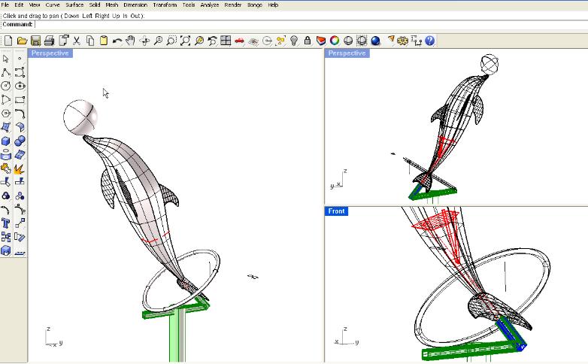Click the Front viewport title label
Screen dimensions: 588x364
[x=337, y=211]
